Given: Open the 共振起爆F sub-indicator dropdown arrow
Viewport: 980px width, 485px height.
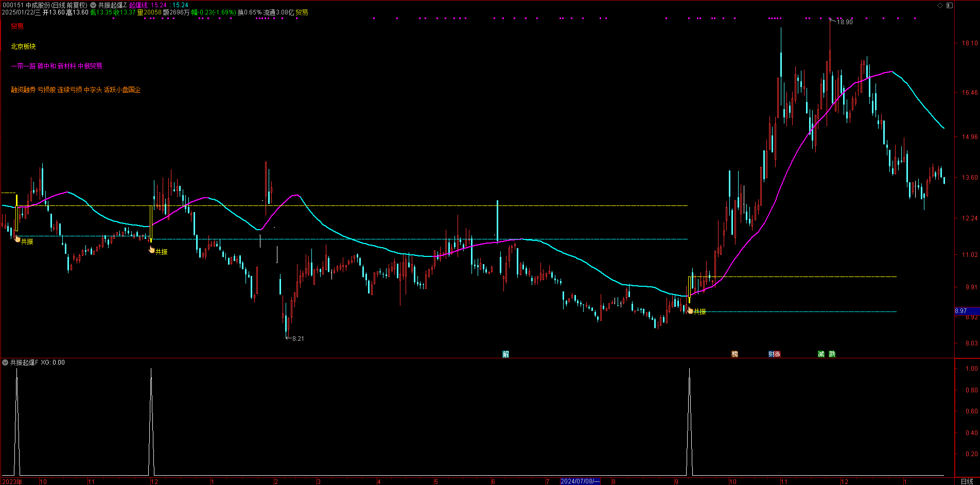Looking at the screenshot, I should pyautogui.click(x=5, y=362).
